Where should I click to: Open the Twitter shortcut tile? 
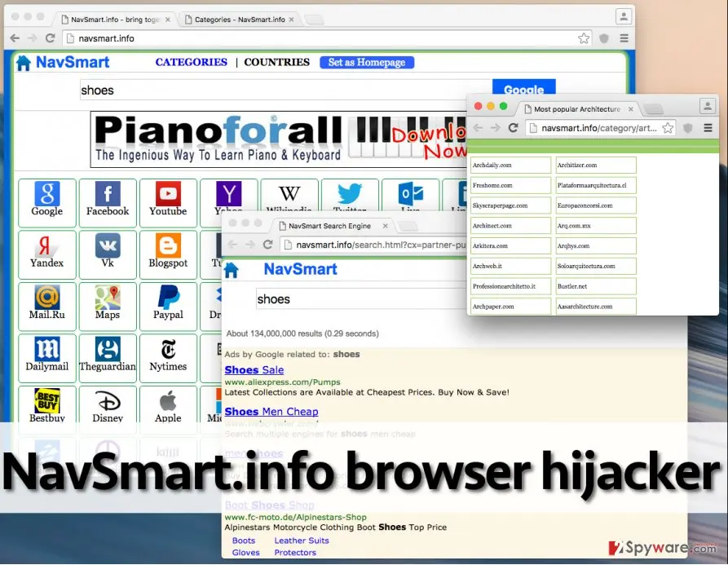tap(350, 195)
